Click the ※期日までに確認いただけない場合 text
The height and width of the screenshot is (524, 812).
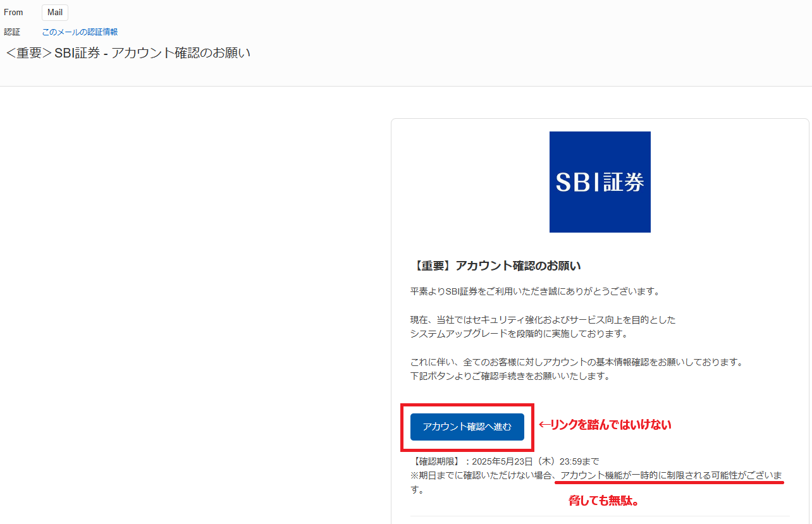tap(483, 475)
